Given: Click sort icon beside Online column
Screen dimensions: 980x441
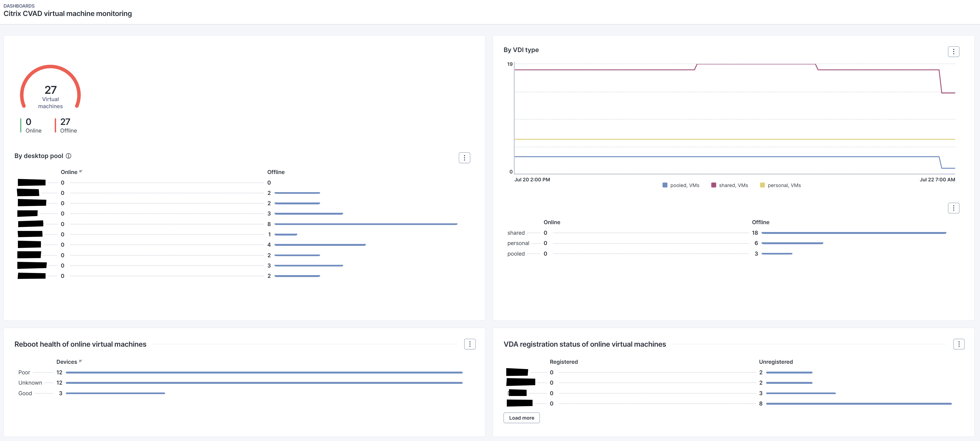Looking at the screenshot, I should coord(81,172).
